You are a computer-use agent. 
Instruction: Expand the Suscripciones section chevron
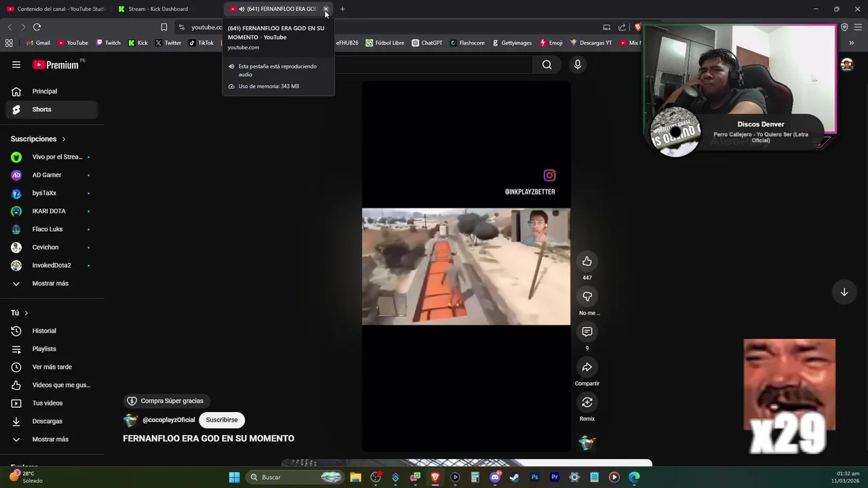[x=64, y=140]
